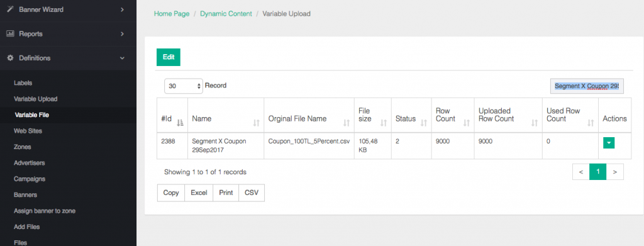The image size is (644, 246).
Task: Click the Used Row Count value 0
Action: click(x=548, y=141)
